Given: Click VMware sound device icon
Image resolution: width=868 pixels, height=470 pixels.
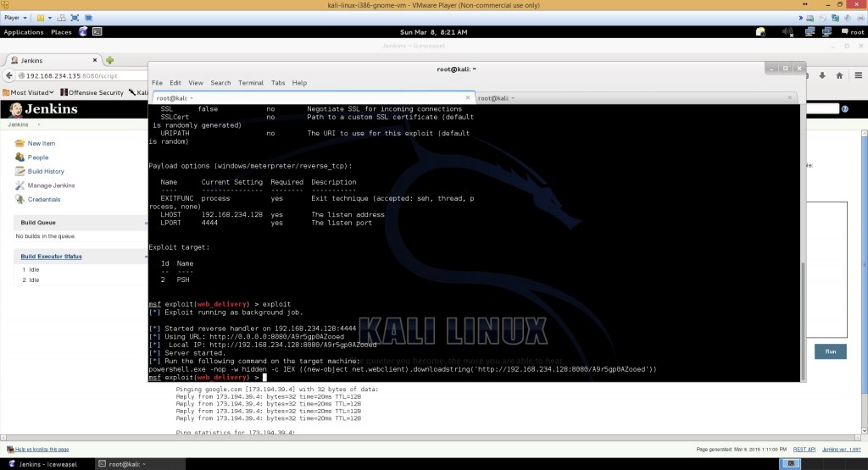Looking at the screenshot, I should [848, 18].
